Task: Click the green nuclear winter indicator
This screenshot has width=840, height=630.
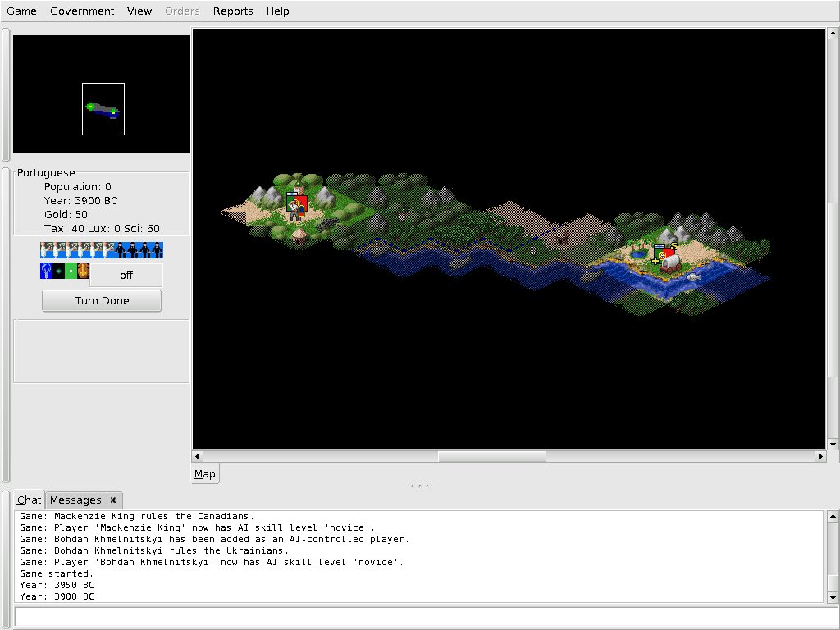Action: click(x=71, y=271)
